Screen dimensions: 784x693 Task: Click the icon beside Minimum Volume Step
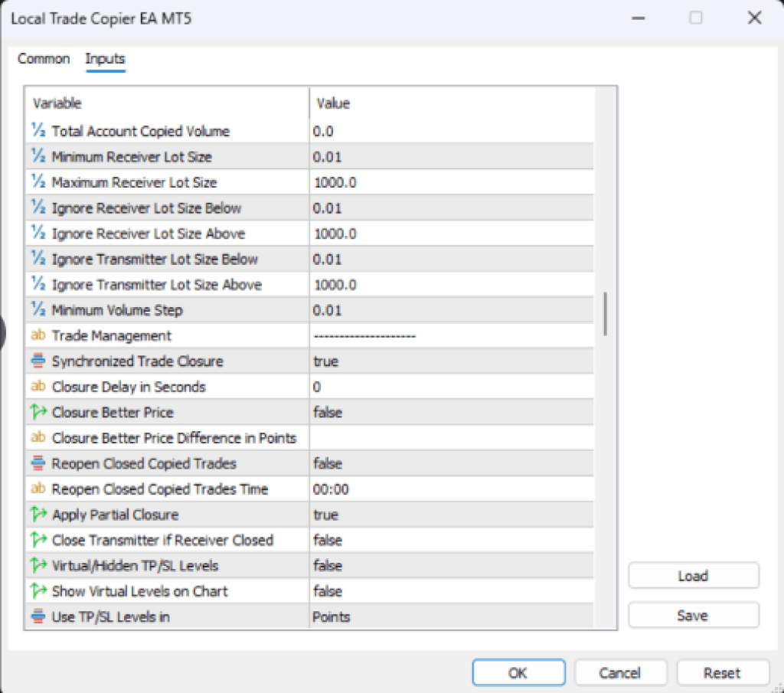[38, 309]
